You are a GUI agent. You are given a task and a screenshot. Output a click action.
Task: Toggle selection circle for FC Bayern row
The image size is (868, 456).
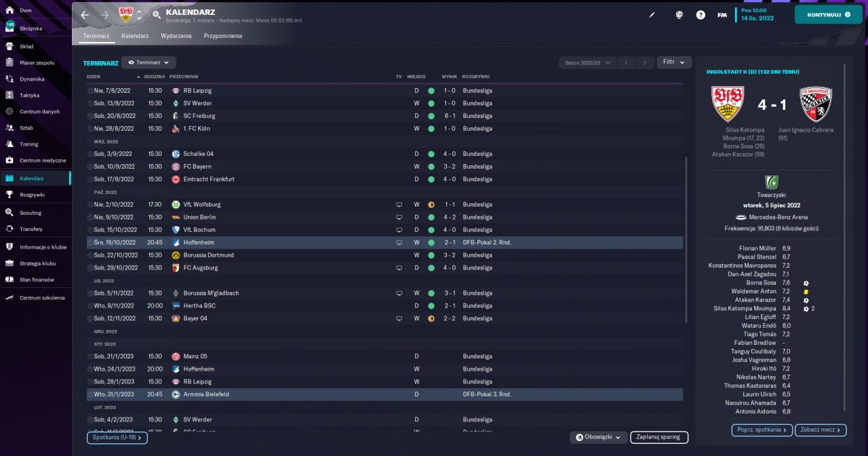pyautogui.click(x=90, y=167)
